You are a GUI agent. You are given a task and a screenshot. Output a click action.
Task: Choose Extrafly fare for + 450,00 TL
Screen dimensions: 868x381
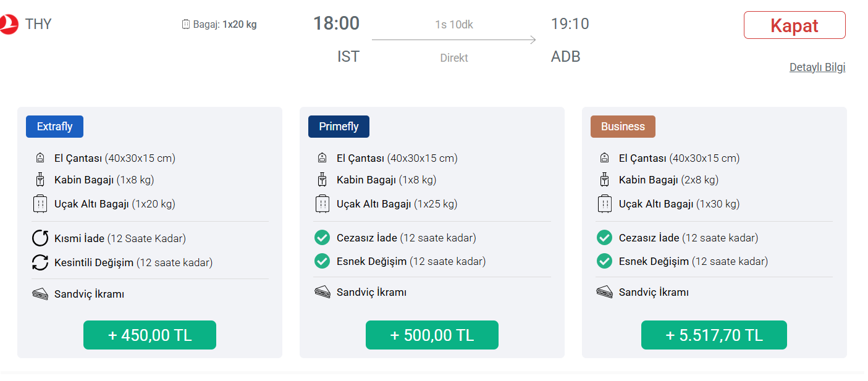pyautogui.click(x=150, y=335)
